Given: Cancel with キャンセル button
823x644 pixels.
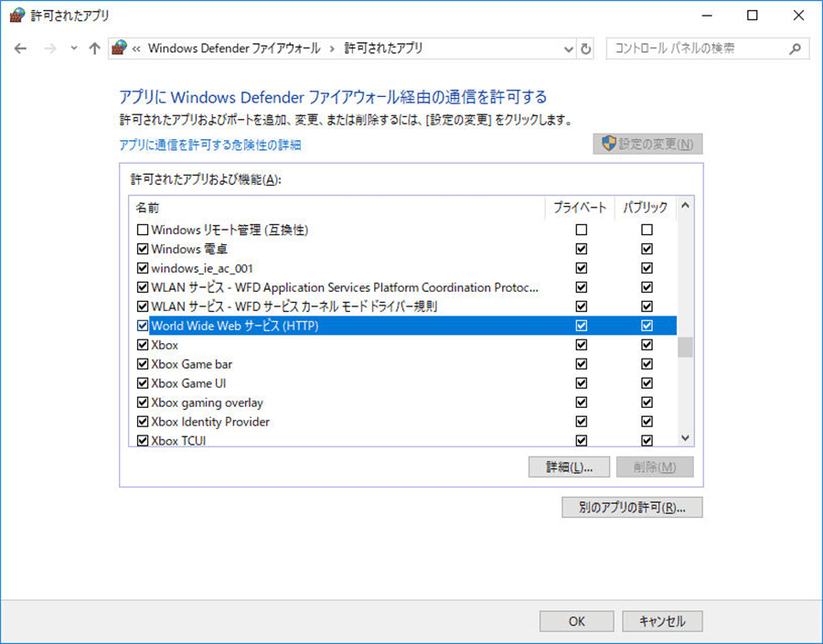Looking at the screenshot, I should [x=662, y=621].
